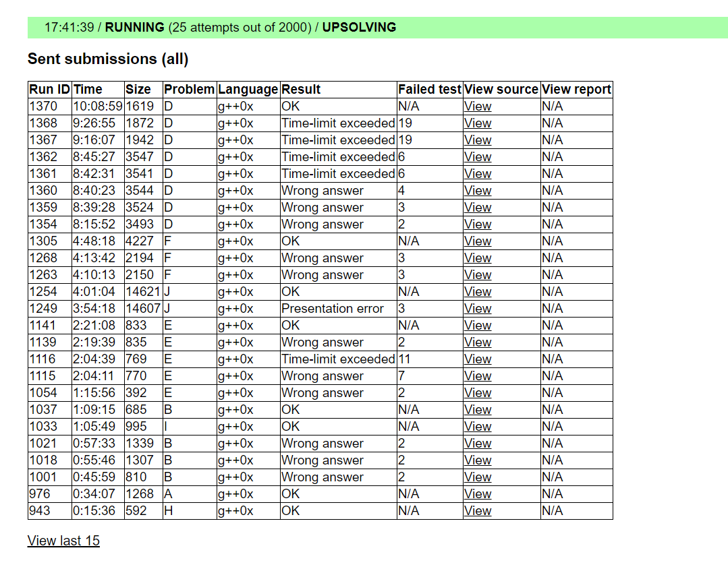View source of run 1368
The height and width of the screenshot is (571, 728).
[x=478, y=123]
